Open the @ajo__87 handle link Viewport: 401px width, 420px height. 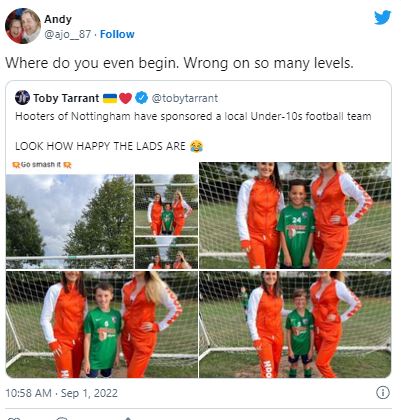[68, 34]
